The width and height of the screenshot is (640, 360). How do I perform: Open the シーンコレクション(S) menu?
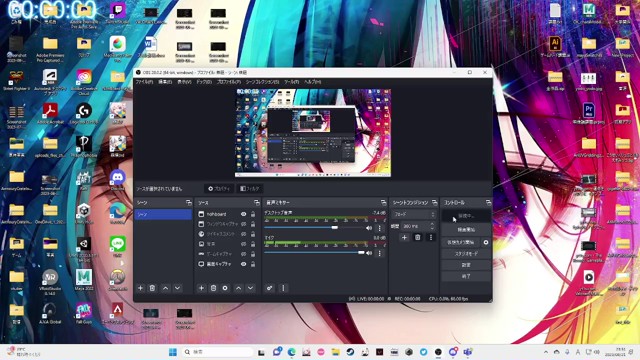(262, 82)
